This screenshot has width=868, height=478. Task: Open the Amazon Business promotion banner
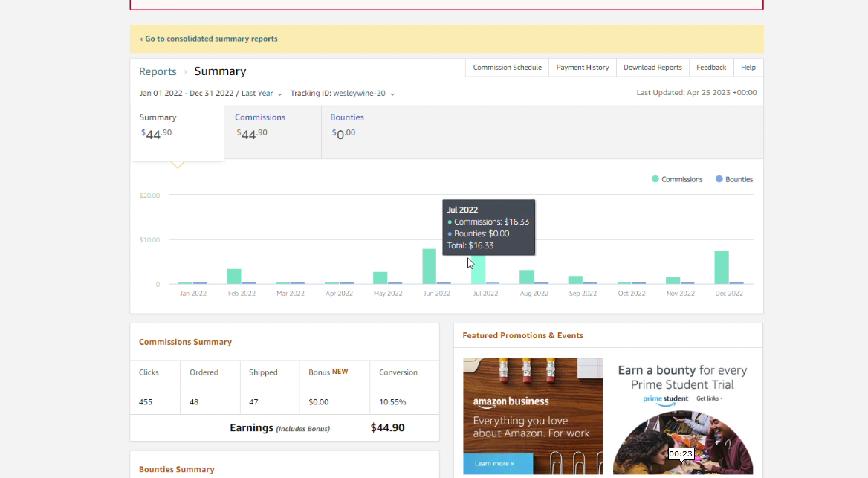[533, 416]
